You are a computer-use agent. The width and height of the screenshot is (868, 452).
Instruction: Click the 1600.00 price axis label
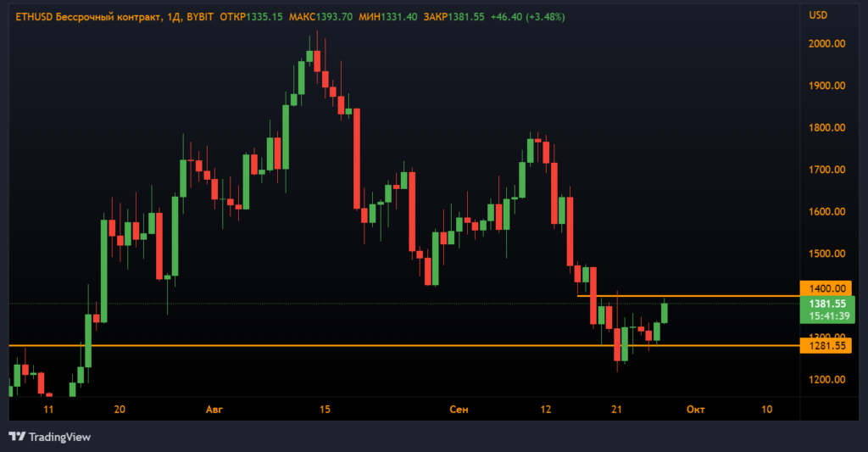point(826,212)
